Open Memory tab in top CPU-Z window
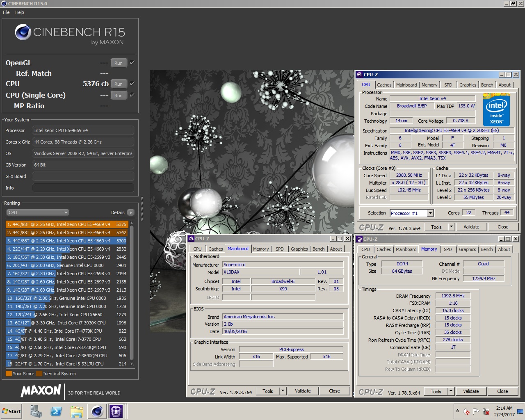 click(x=429, y=85)
